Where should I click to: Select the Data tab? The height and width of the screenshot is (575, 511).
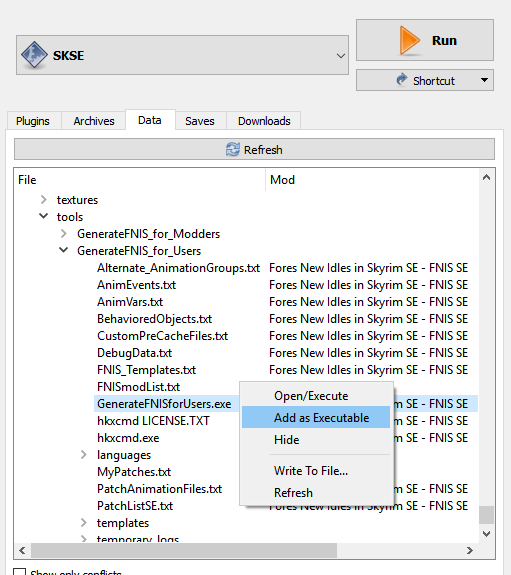point(150,120)
